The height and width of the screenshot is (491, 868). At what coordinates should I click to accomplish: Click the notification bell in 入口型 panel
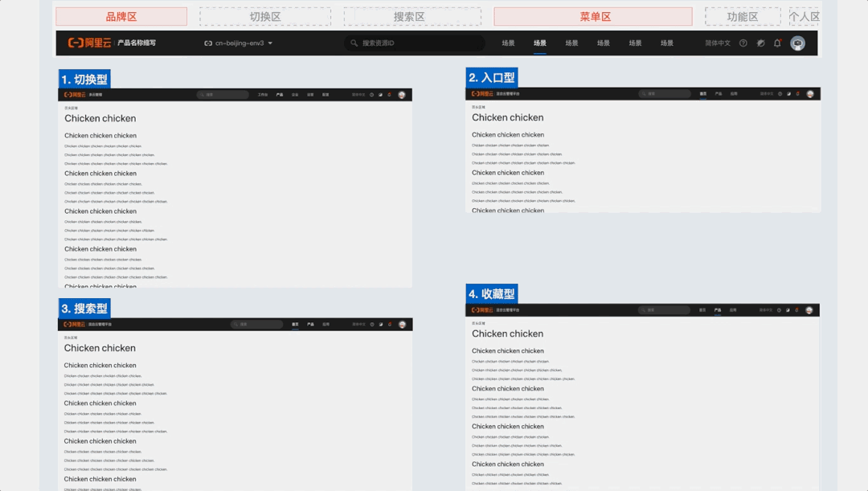point(797,94)
